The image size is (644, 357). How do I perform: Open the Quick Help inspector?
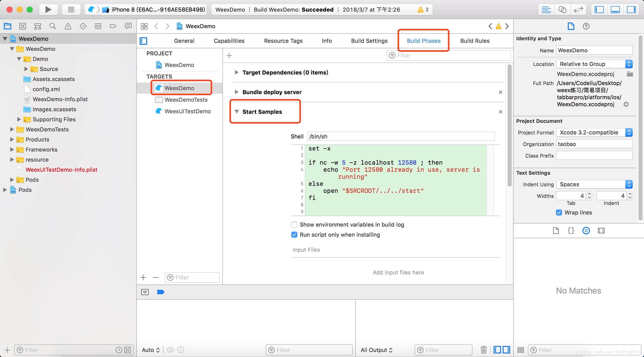click(586, 26)
